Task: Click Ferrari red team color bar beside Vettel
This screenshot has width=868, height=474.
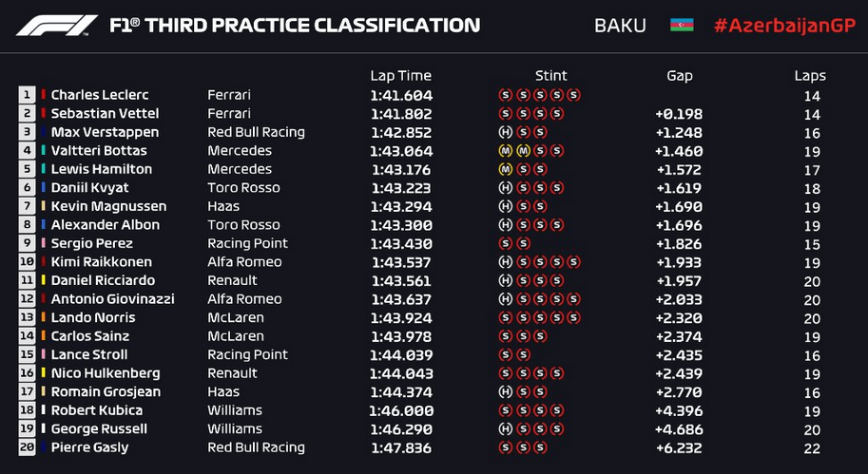Action: pos(43,113)
